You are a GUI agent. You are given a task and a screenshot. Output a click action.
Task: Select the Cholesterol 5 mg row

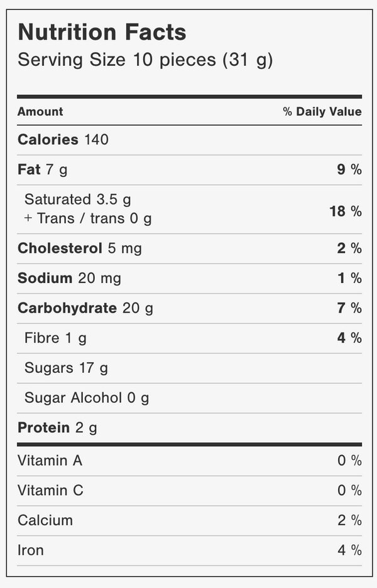pyautogui.click(x=190, y=249)
